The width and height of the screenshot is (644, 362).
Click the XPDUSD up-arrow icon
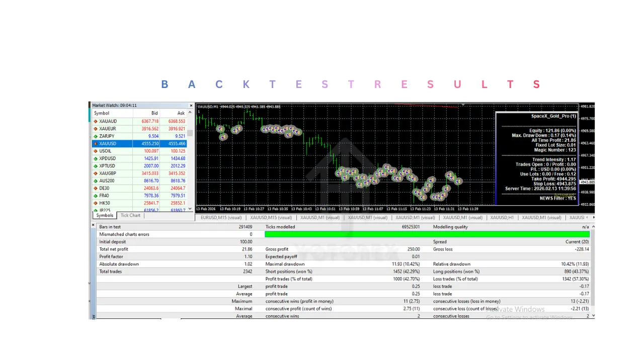click(x=96, y=158)
